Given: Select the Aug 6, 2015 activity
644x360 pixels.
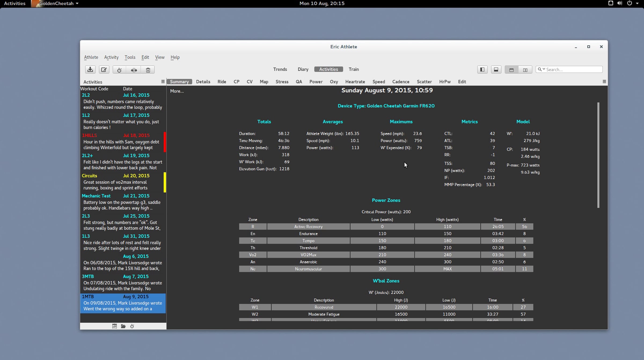Looking at the screenshot, I should pyautogui.click(x=123, y=262).
